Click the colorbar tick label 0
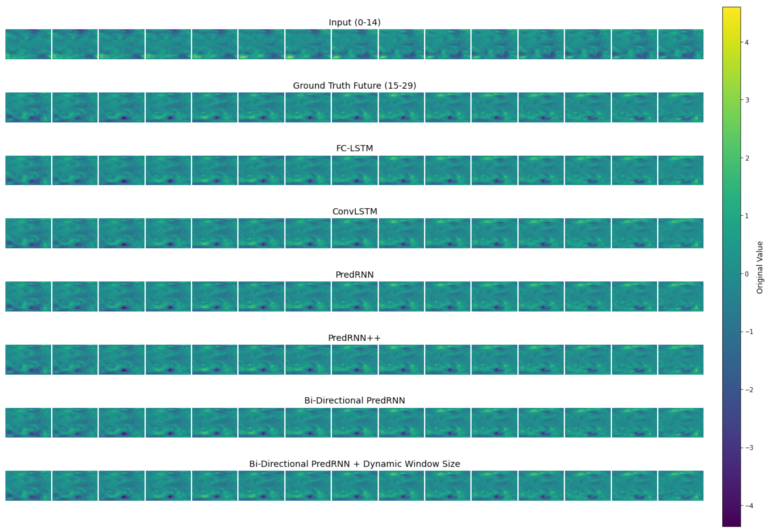Image resolution: width=768 pixels, height=532 pixels. [x=747, y=274]
